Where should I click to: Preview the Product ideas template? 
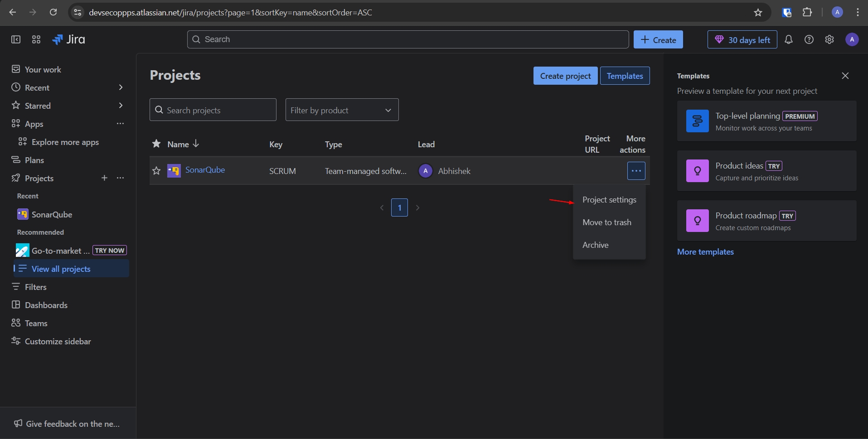(x=766, y=171)
